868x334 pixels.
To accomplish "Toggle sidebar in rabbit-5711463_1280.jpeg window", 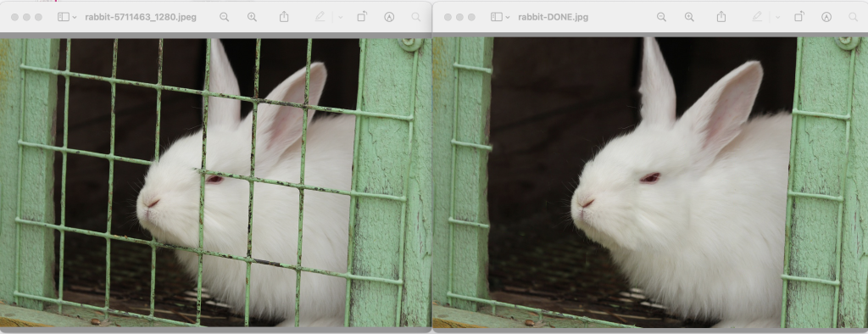I will click(x=64, y=17).
